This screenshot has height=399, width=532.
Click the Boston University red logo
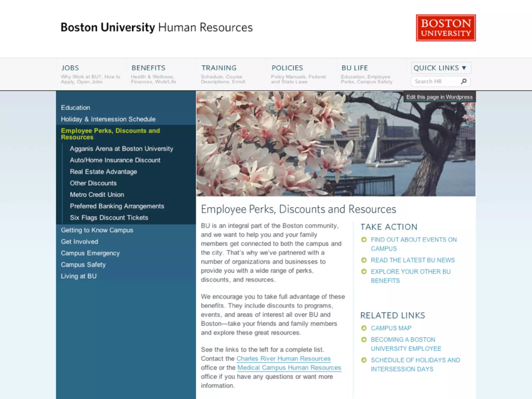coord(446,28)
